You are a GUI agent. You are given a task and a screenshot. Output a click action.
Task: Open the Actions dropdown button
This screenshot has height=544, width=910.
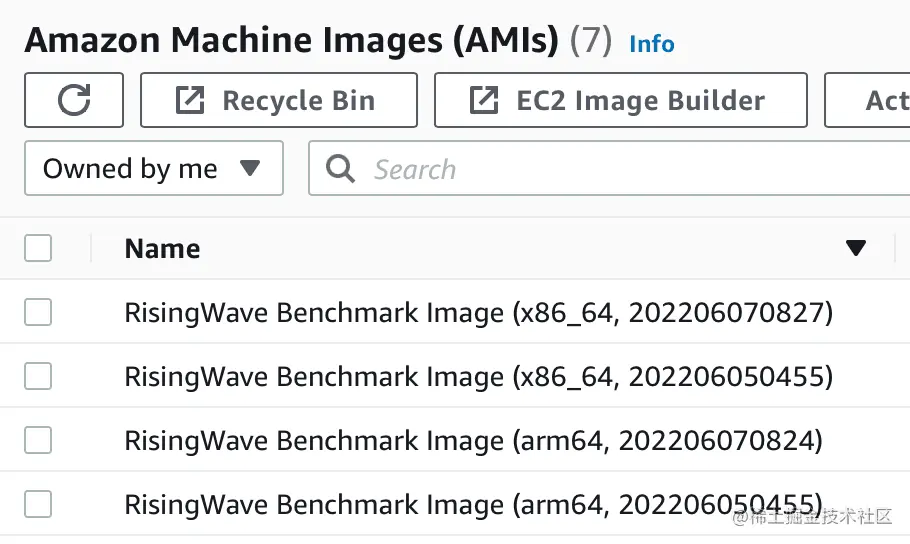pos(870,100)
